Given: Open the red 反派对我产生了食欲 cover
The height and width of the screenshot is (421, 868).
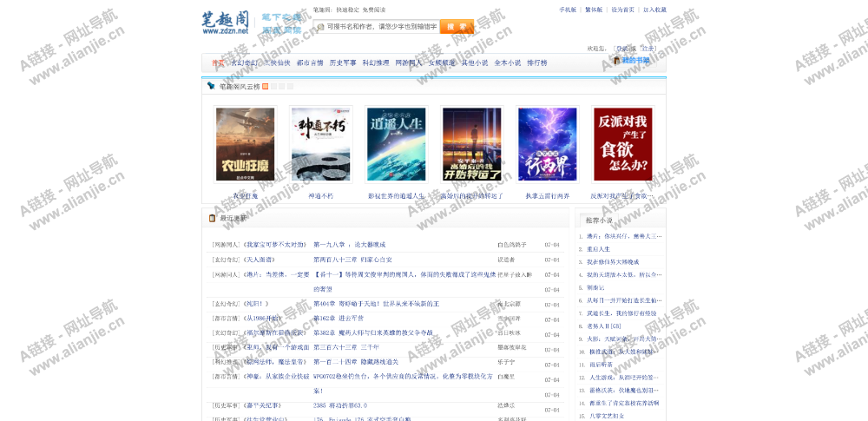Looking at the screenshot, I should [x=622, y=144].
